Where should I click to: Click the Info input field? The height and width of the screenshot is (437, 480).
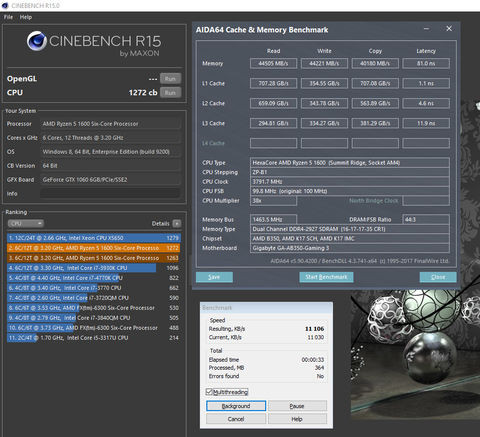[x=110, y=193]
